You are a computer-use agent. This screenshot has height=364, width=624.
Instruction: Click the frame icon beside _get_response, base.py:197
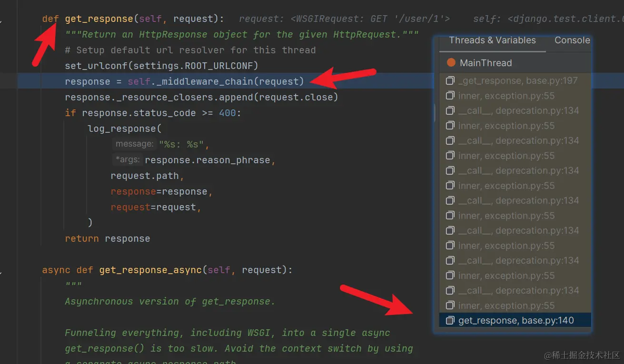[x=450, y=81]
